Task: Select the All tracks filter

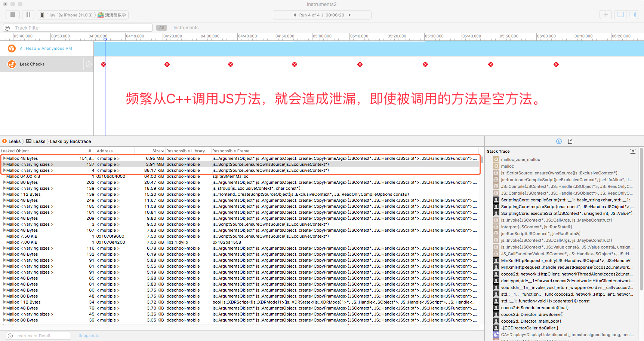Action: [161, 28]
